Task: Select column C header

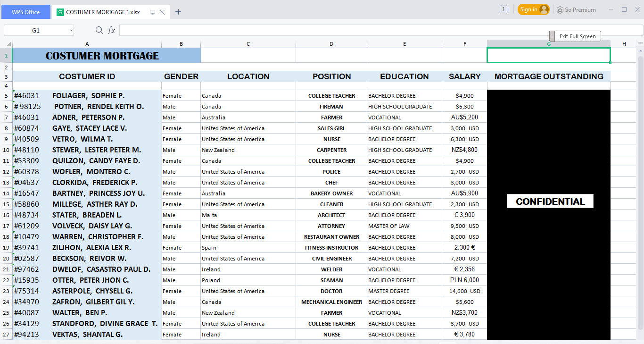Action: 248,44
